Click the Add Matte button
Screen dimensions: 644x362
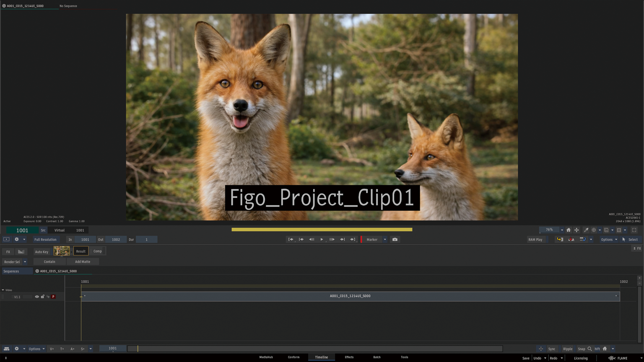coord(83,262)
